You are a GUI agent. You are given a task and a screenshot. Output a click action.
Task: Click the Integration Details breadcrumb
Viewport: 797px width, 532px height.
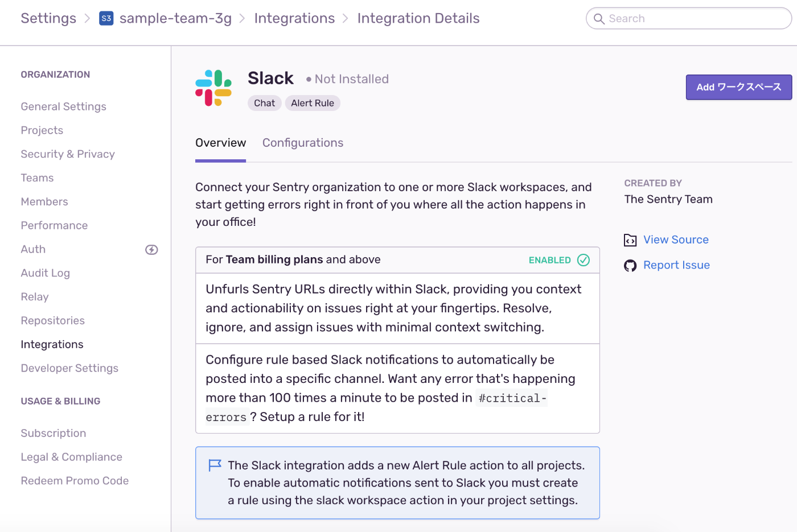click(x=418, y=18)
